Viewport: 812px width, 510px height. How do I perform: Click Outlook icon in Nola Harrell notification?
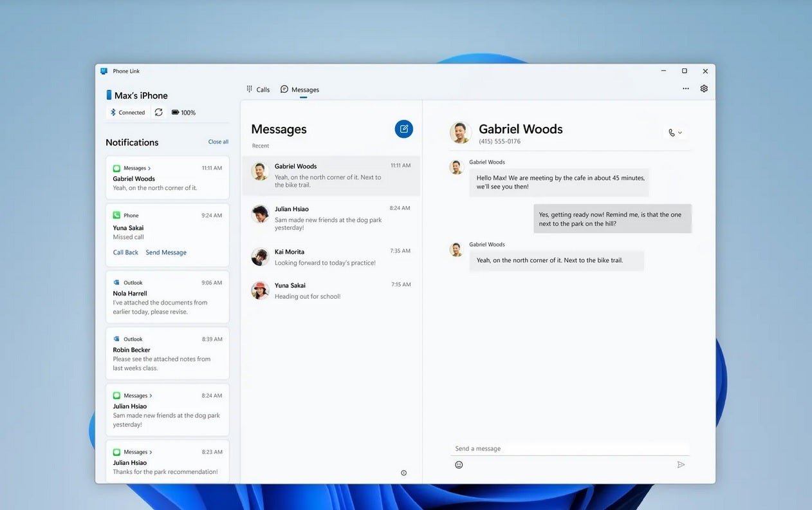[x=116, y=283]
